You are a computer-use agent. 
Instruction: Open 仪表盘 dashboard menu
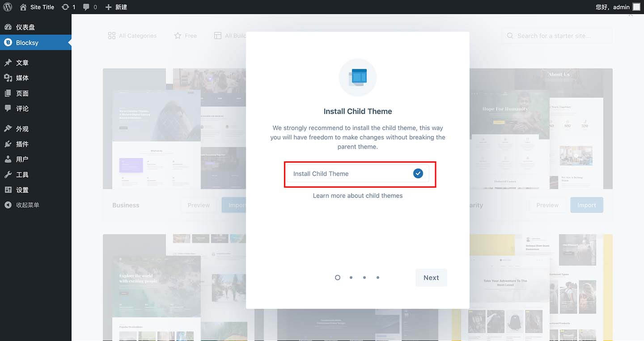point(36,27)
